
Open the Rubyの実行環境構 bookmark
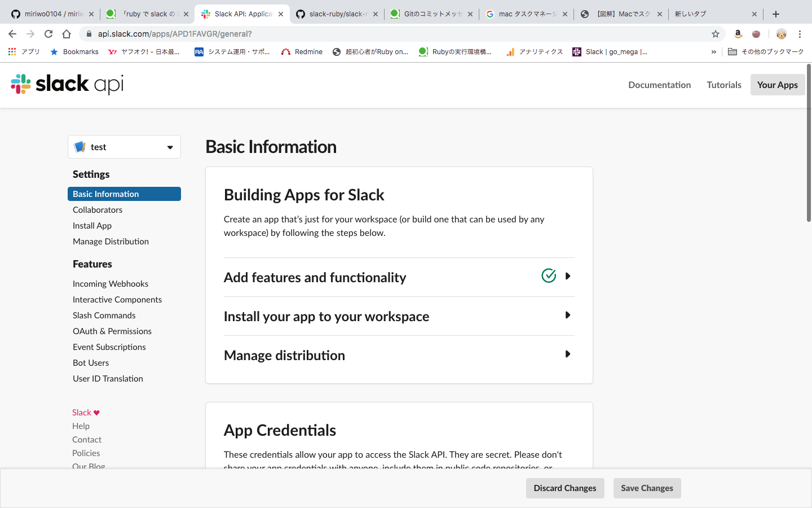click(455, 51)
